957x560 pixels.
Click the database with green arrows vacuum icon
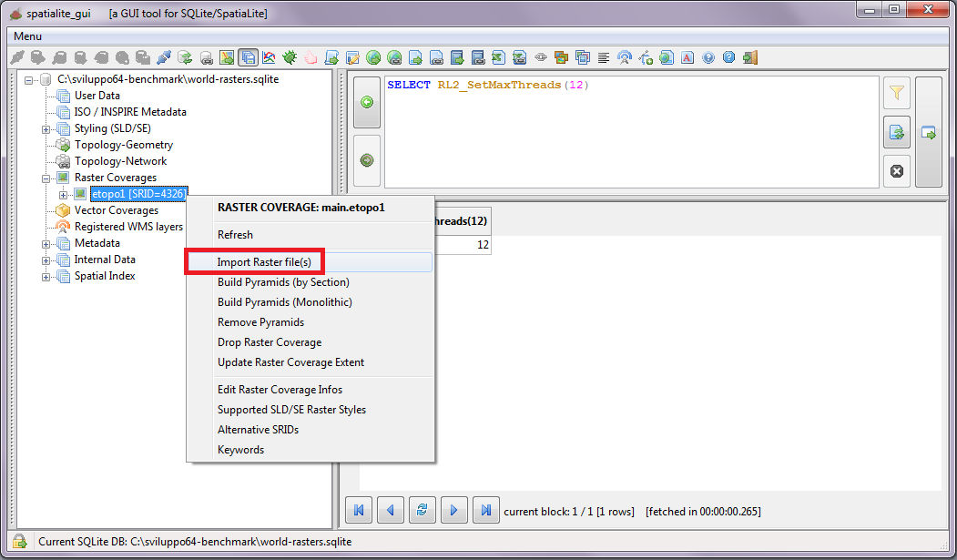(x=184, y=57)
